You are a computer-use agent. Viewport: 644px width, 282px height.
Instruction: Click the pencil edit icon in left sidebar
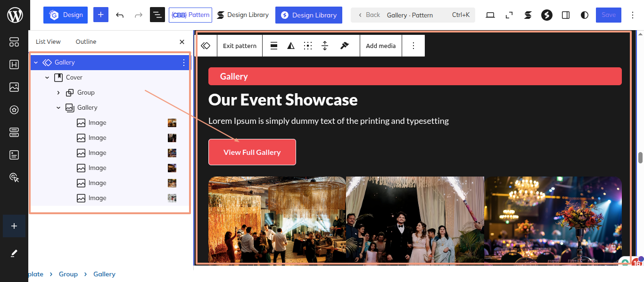(14, 253)
